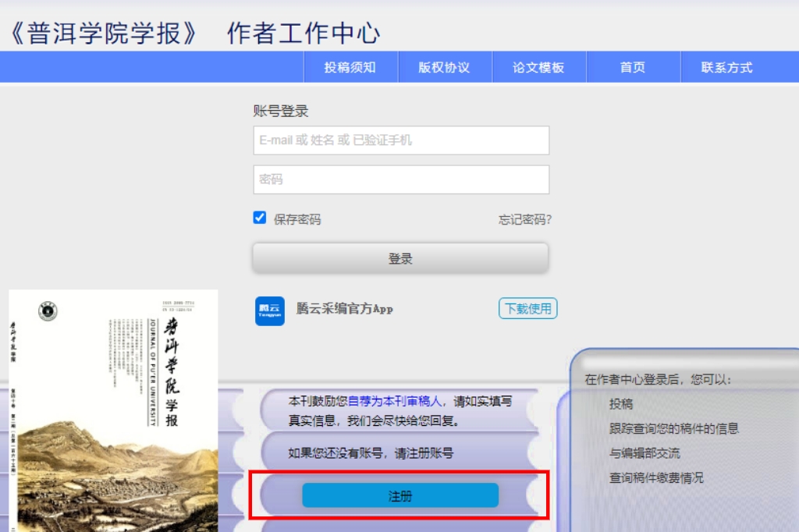The image size is (799, 532).
Task: Click 查询稿件缴费情况 in right panel
Action: point(656,478)
